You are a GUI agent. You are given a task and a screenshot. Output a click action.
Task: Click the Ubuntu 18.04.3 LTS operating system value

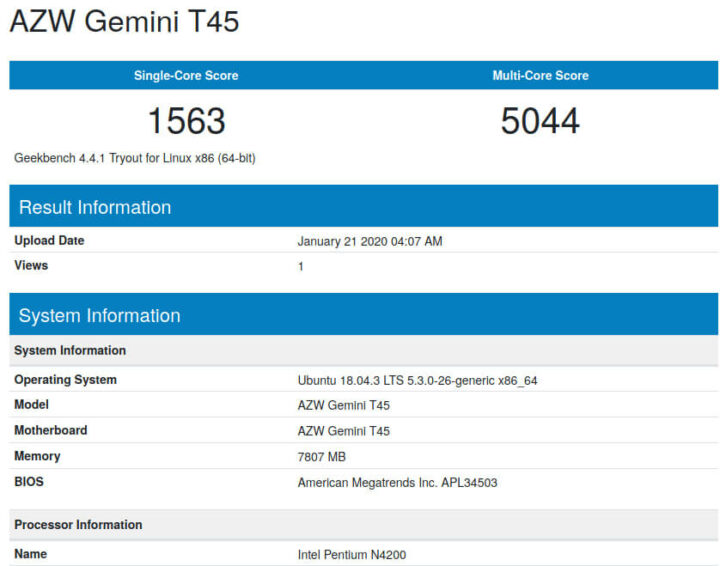pos(417,381)
